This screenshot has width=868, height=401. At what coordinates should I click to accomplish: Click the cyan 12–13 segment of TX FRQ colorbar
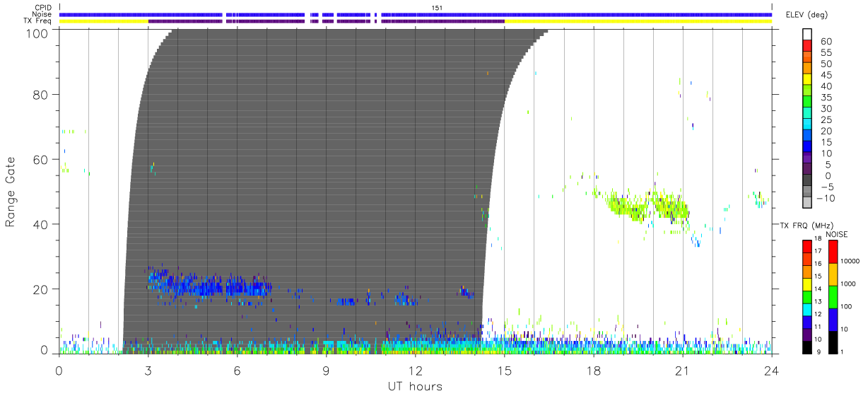tap(807, 309)
